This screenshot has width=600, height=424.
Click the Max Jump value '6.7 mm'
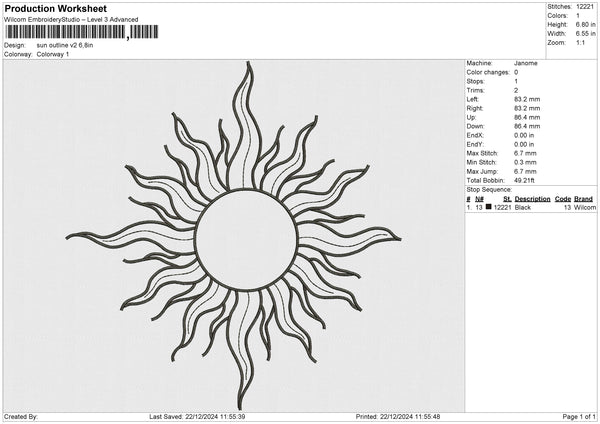point(525,172)
